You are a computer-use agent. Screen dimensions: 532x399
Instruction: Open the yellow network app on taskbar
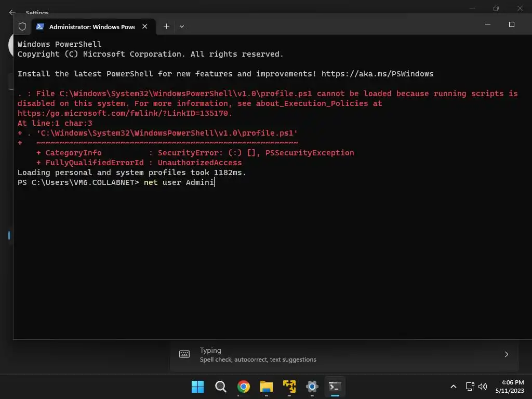tap(289, 387)
